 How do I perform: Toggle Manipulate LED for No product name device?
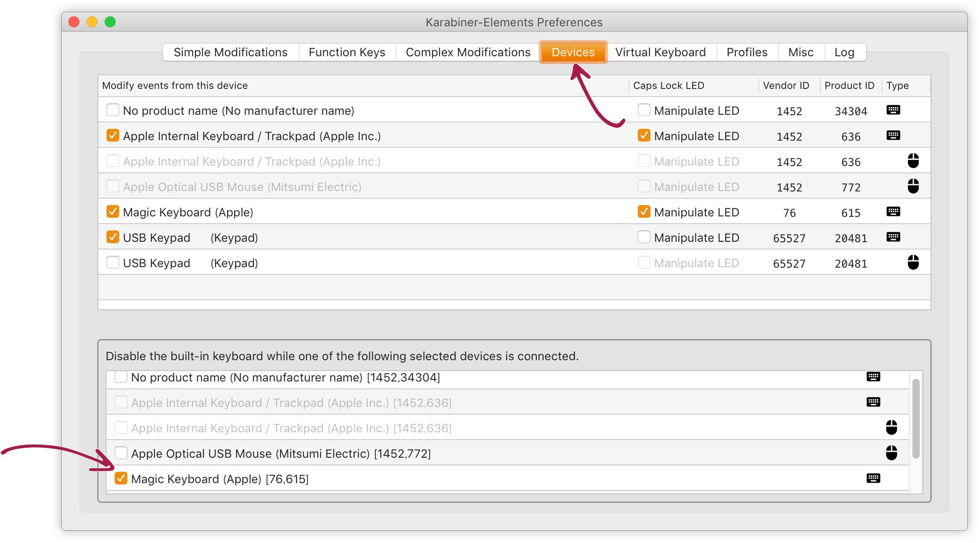point(644,110)
